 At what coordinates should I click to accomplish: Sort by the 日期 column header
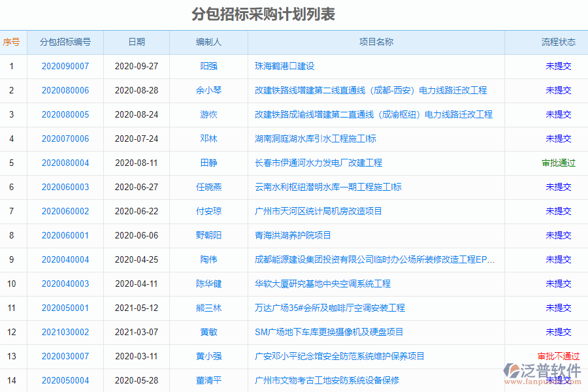pos(136,42)
